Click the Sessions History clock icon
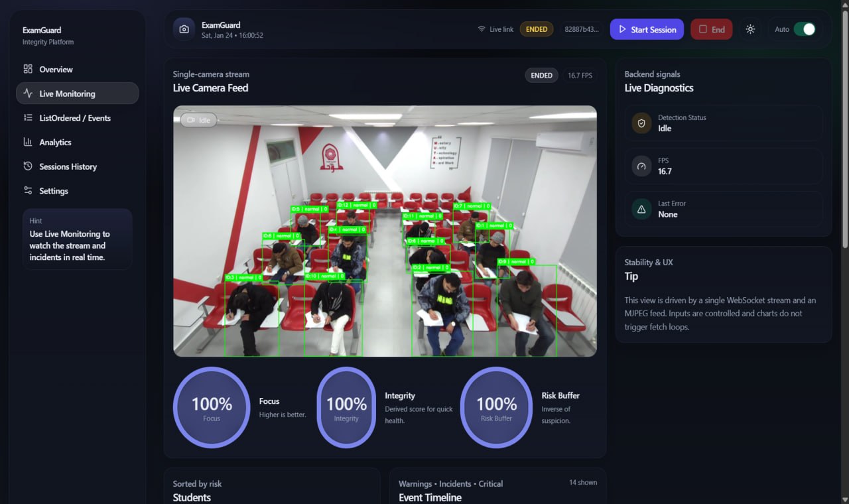The width and height of the screenshot is (849, 504). [x=28, y=166]
